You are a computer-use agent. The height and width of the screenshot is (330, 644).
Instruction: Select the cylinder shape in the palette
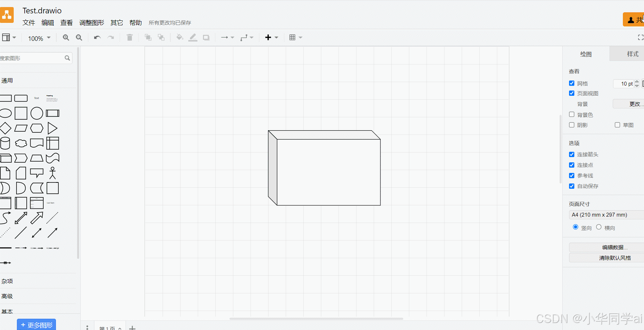(5, 143)
